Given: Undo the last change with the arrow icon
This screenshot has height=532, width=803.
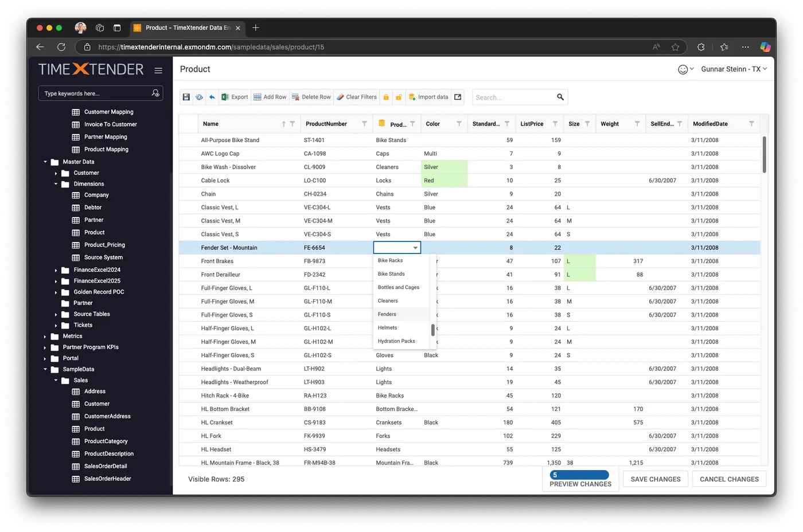Looking at the screenshot, I should point(212,97).
